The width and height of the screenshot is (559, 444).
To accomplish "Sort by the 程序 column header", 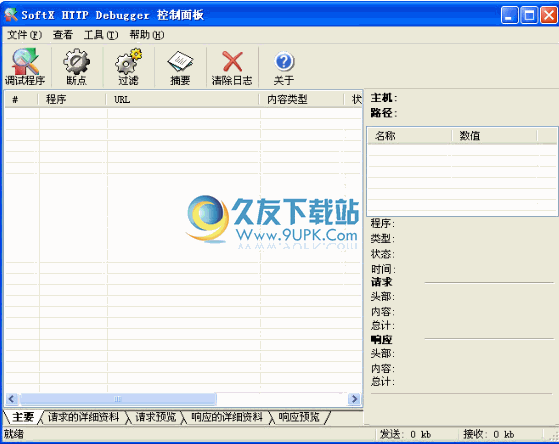I will pos(72,99).
